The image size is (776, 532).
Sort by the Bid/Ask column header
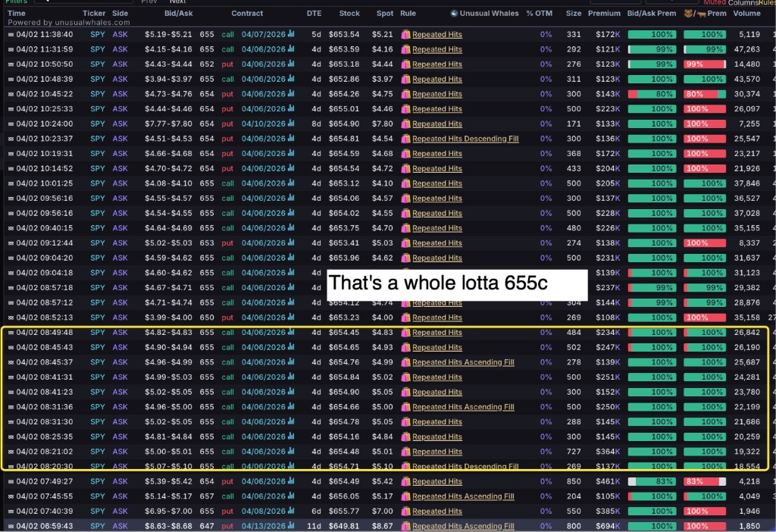coord(179,14)
